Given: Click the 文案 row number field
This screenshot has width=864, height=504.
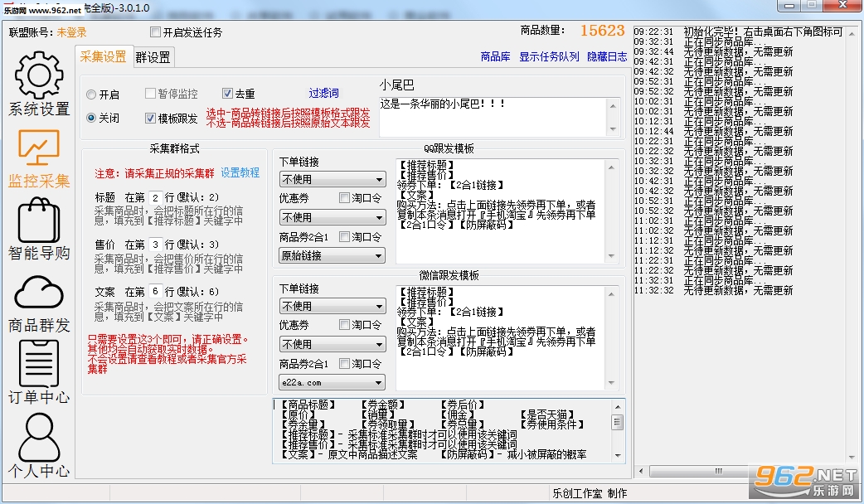Looking at the screenshot, I should [155, 292].
